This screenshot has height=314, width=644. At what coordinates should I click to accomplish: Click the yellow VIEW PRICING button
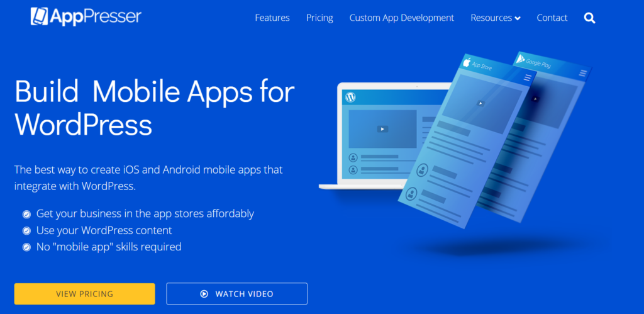84,294
